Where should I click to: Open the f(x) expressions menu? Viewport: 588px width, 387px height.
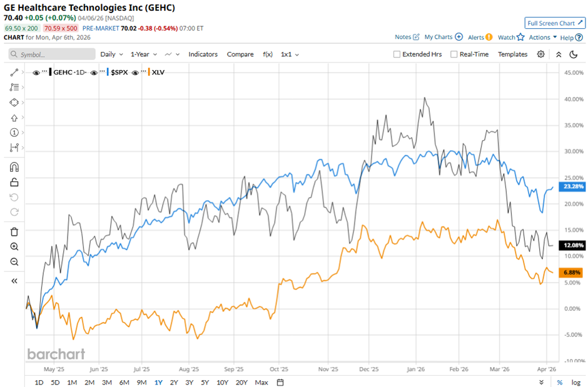pos(267,54)
